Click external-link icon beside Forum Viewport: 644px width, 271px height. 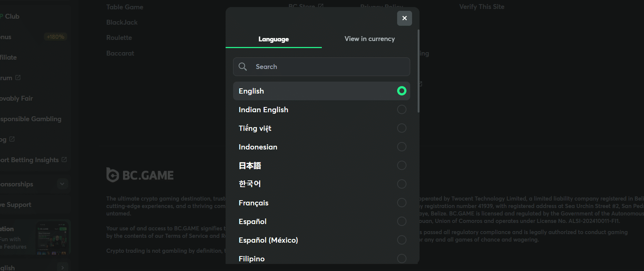tap(18, 78)
